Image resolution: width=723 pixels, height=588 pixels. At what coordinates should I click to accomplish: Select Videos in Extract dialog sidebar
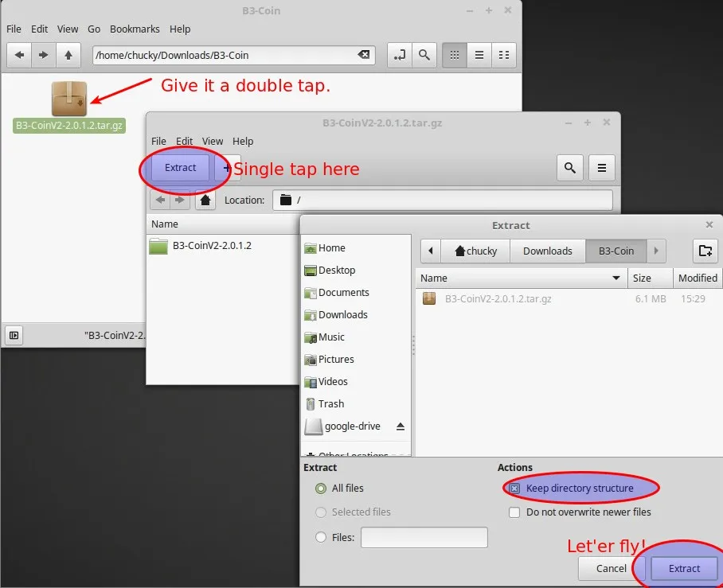click(x=355, y=382)
